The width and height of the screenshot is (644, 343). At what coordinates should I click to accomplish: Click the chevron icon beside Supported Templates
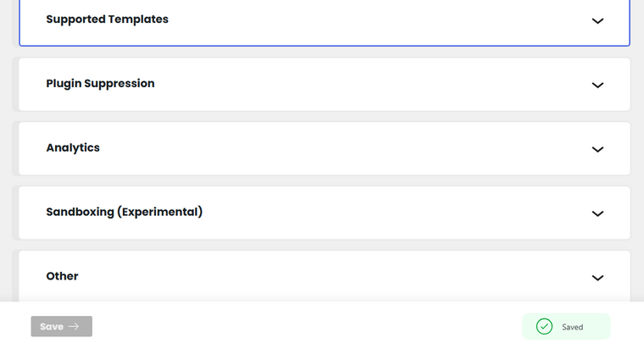pos(597,21)
